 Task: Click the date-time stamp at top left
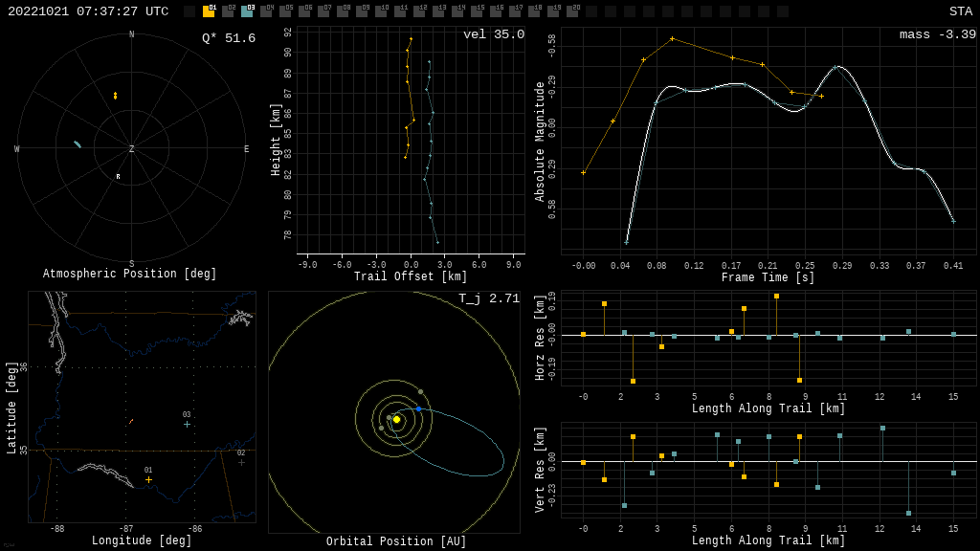click(88, 11)
